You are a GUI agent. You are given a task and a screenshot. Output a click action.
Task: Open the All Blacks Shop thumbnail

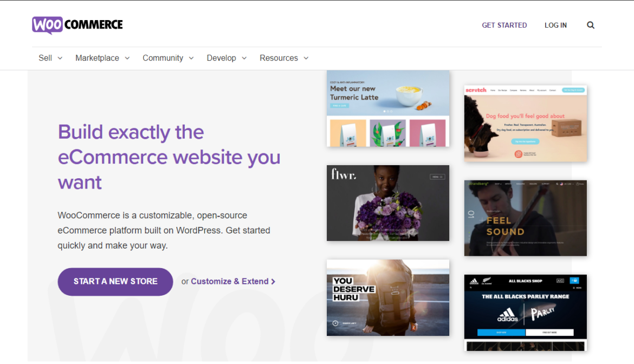[x=525, y=313]
